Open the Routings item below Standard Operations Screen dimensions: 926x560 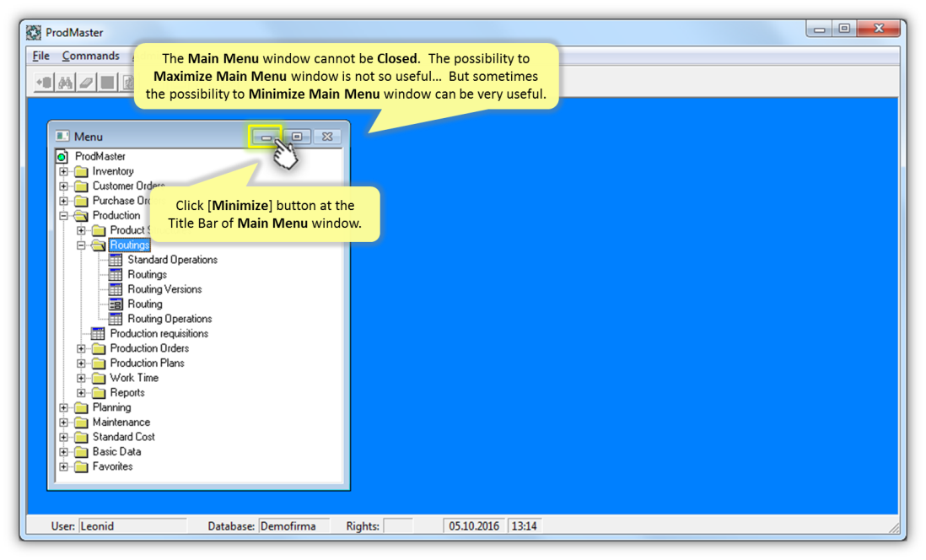pos(147,275)
